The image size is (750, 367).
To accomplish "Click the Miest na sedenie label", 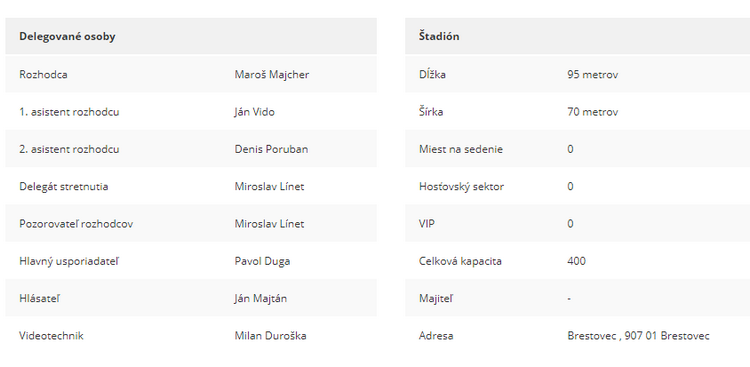I will pyautogui.click(x=461, y=149).
